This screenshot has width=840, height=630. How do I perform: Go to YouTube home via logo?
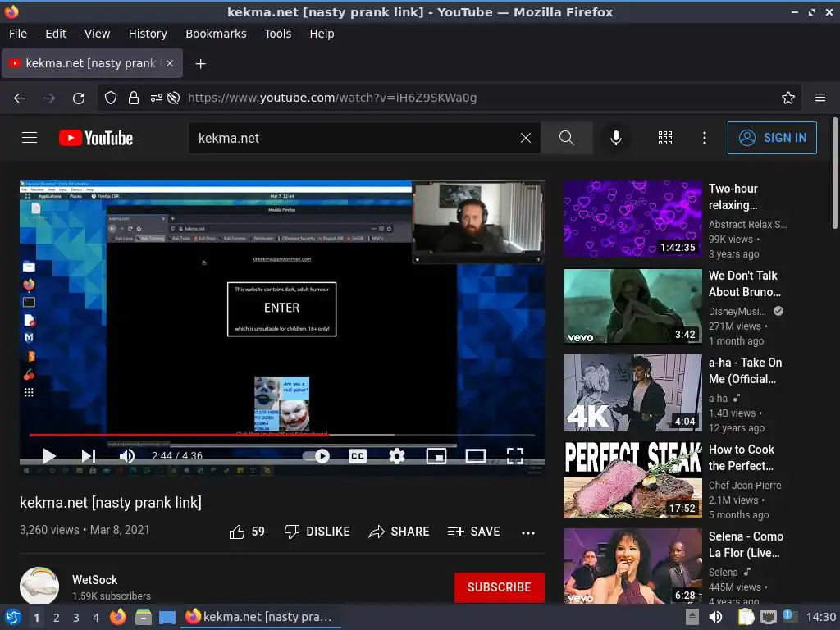(96, 138)
